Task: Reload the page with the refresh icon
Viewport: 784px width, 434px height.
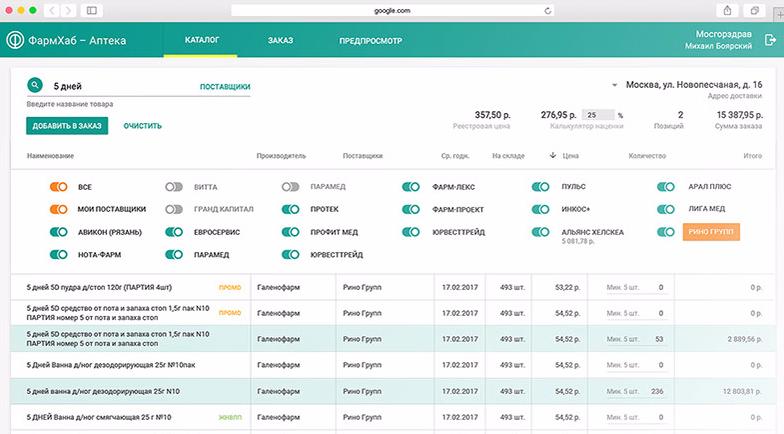Action: [548, 10]
